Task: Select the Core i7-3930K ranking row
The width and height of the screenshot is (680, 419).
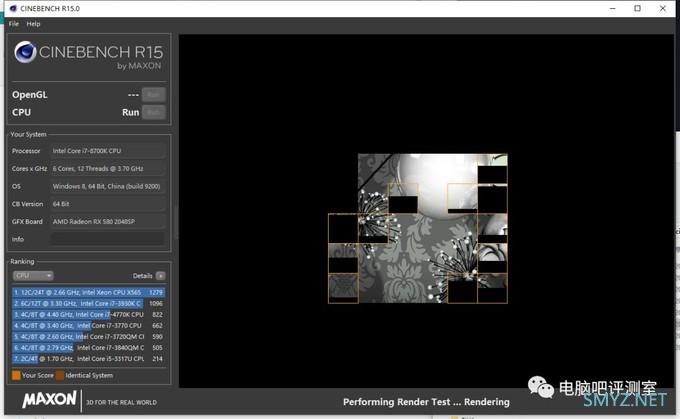Action: point(88,304)
